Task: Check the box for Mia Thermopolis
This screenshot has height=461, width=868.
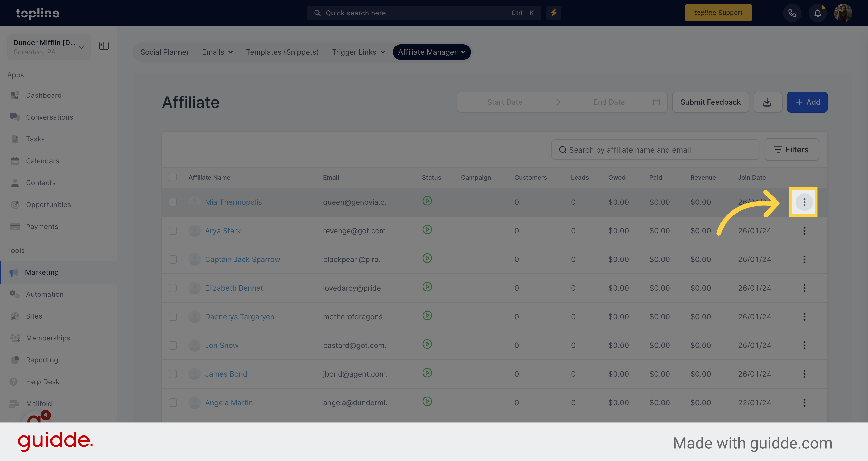Action: (173, 202)
